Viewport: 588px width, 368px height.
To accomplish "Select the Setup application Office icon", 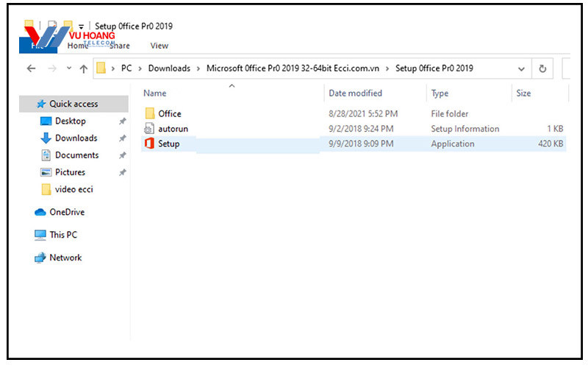I will pos(149,144).
